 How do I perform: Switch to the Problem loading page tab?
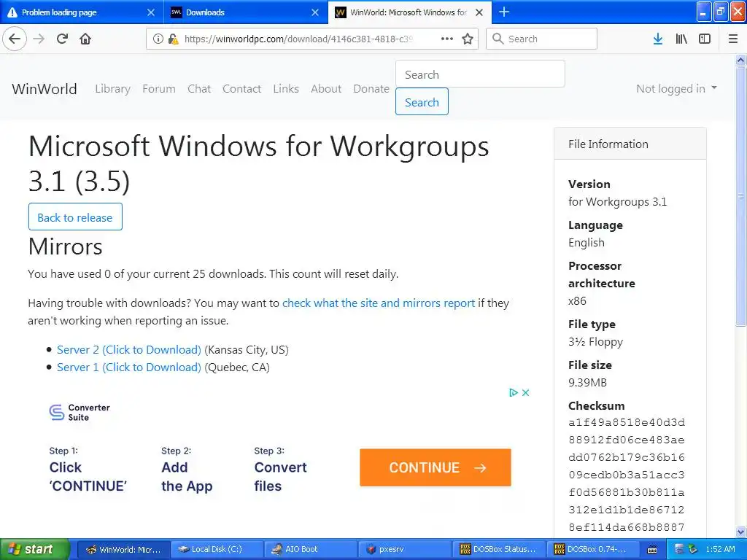pos(81,12)
